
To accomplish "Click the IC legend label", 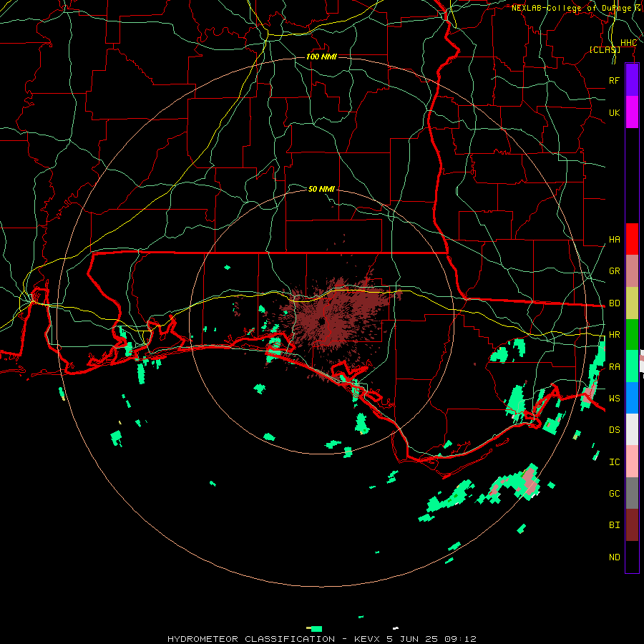I will tap(614, 462).
